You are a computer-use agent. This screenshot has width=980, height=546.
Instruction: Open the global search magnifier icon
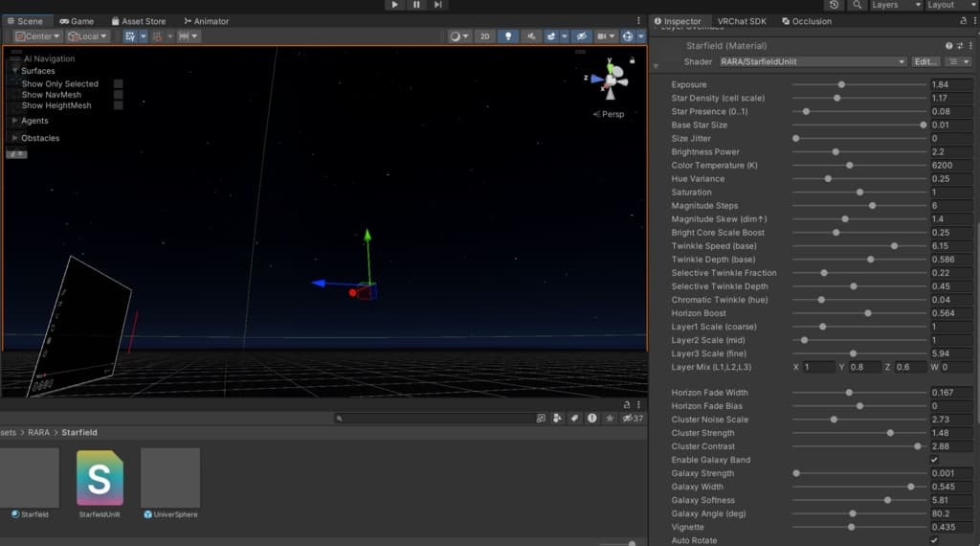coord(857,5)
